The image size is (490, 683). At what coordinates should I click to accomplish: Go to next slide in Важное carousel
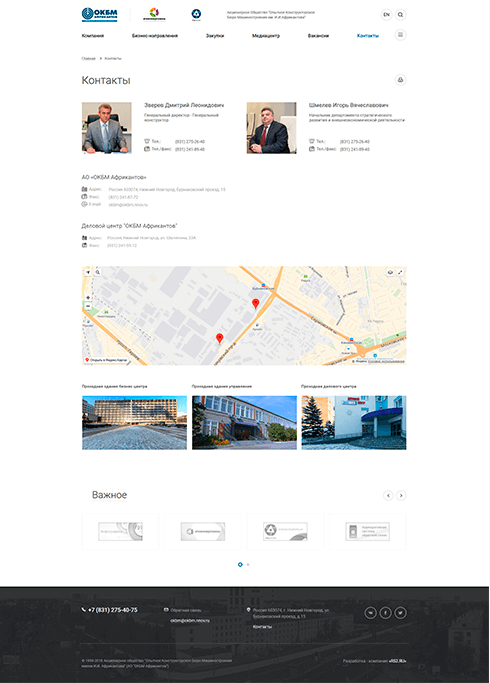coord(401,495)
